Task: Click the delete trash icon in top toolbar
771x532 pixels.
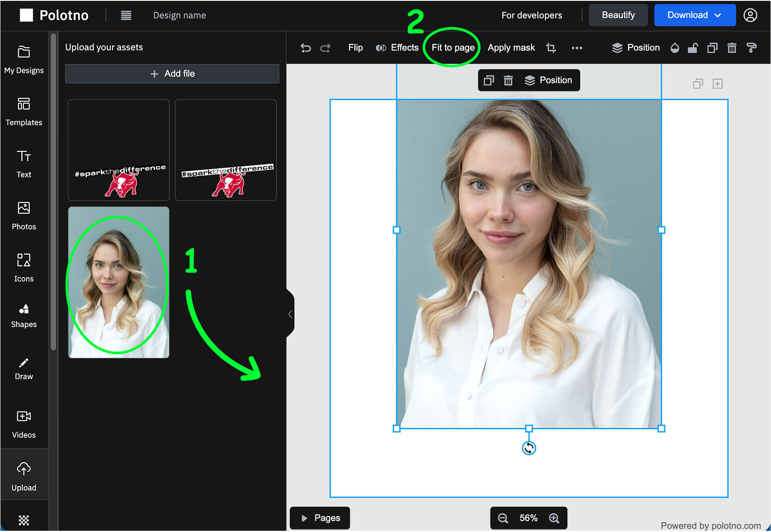Action: click(732, 48)
